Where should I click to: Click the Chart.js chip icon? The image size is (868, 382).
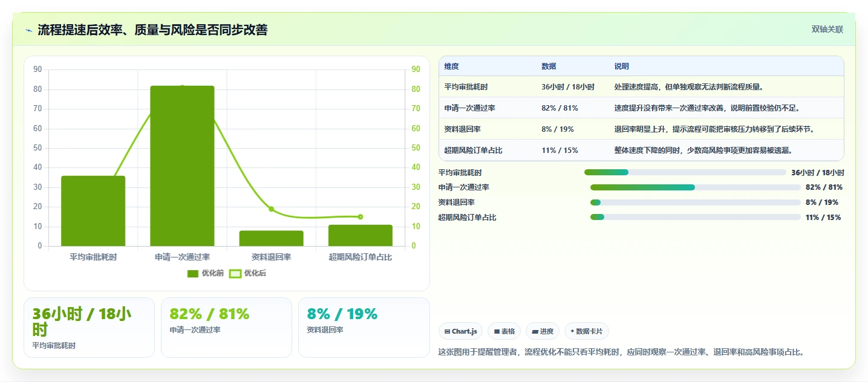pos(447,331)
